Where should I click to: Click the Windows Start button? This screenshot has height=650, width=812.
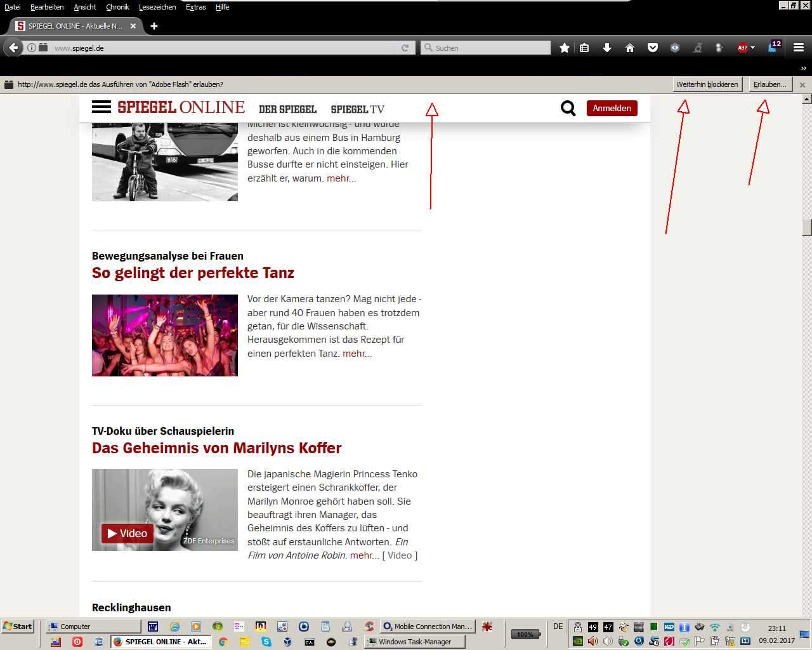pos(18,626)
